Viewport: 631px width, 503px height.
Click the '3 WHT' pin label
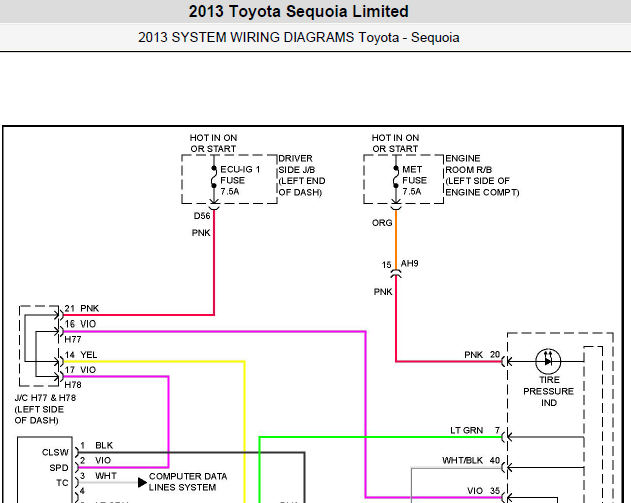coord(98,476)
